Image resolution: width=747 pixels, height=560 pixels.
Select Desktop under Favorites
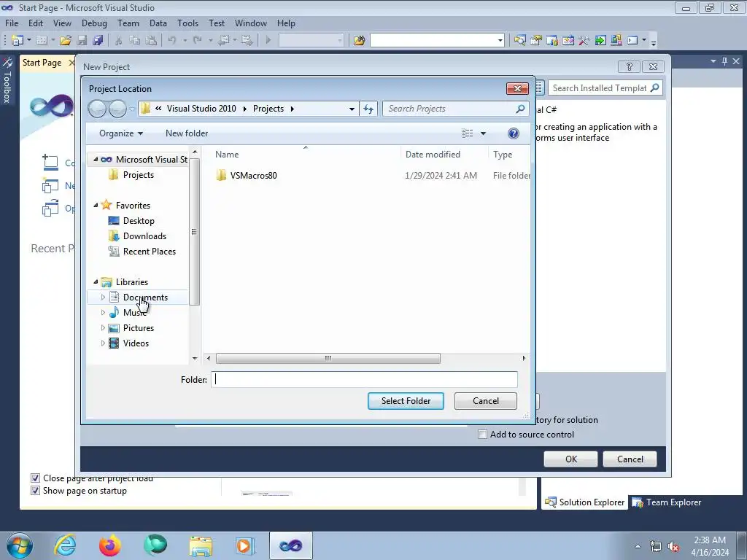(139, 221)
